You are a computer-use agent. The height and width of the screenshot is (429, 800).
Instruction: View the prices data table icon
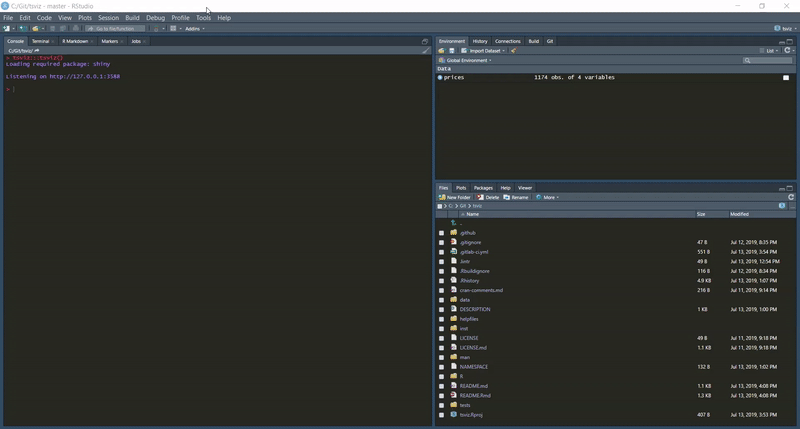coord(786,77)
